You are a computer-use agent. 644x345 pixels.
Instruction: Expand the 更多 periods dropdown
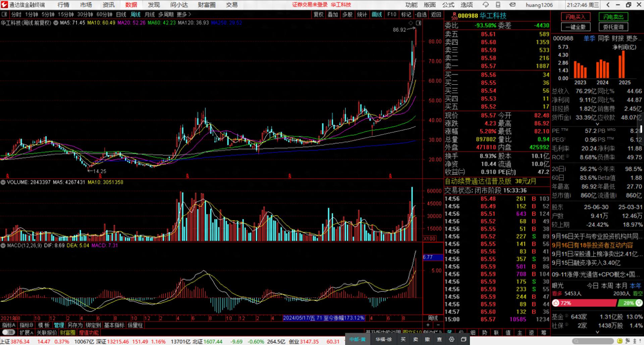coord(184,14)
